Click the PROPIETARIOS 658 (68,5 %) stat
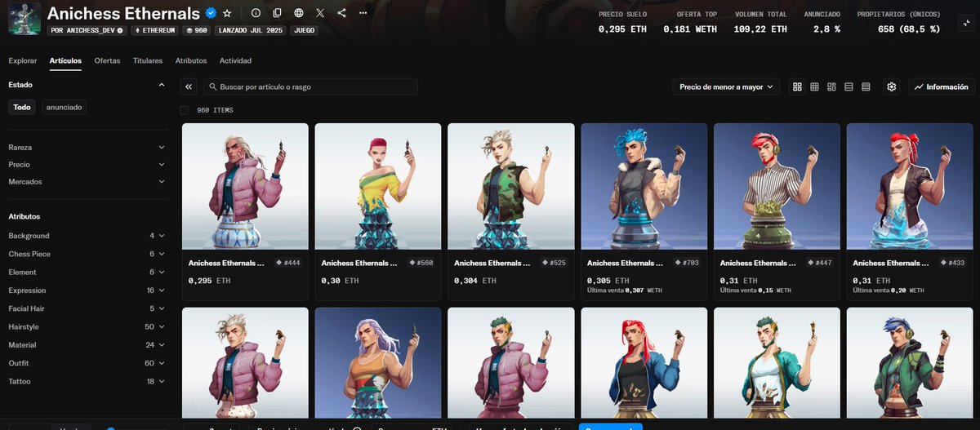The height and width of the screenshot is (430, 980). click(898, 22)
